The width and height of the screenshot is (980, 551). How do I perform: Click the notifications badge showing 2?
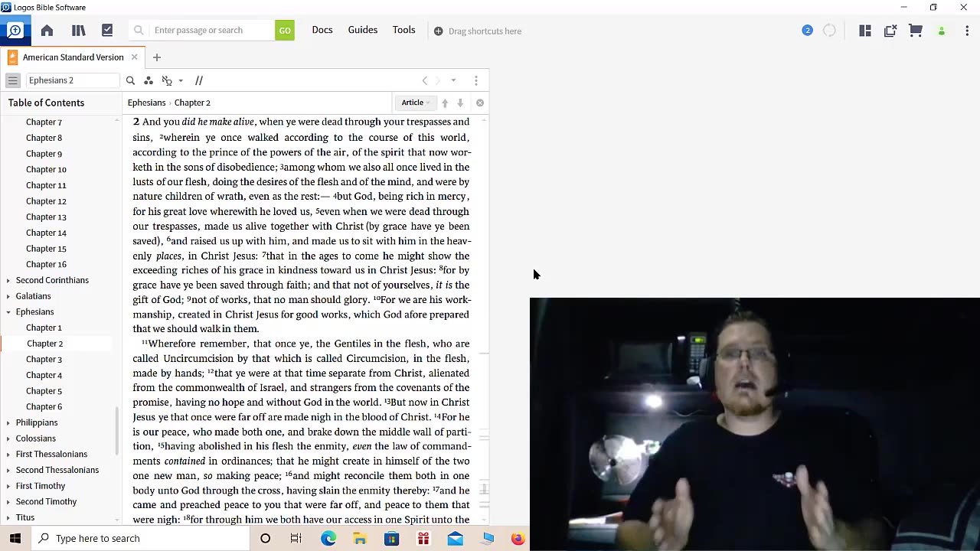click(807, 31)
